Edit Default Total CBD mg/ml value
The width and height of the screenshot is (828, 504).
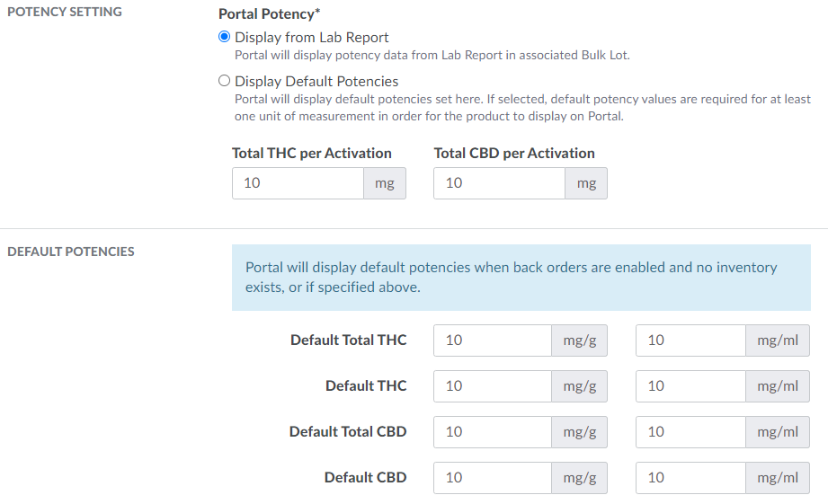click(690, 432)
